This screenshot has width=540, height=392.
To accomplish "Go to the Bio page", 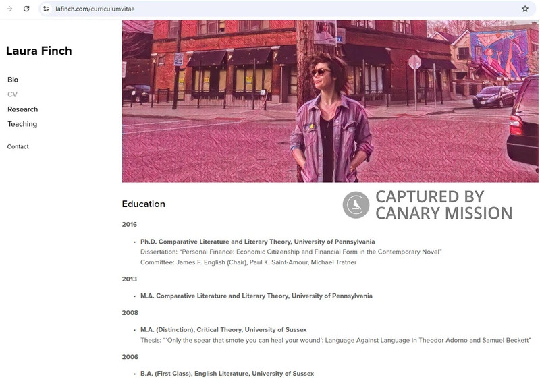I will pos(13,80).
